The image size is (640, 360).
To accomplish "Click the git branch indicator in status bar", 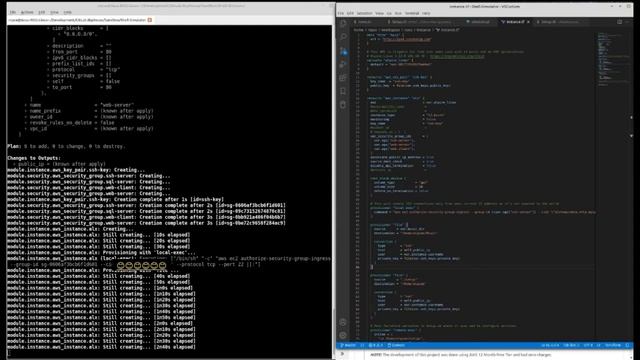I will click(x=348, y=345).
